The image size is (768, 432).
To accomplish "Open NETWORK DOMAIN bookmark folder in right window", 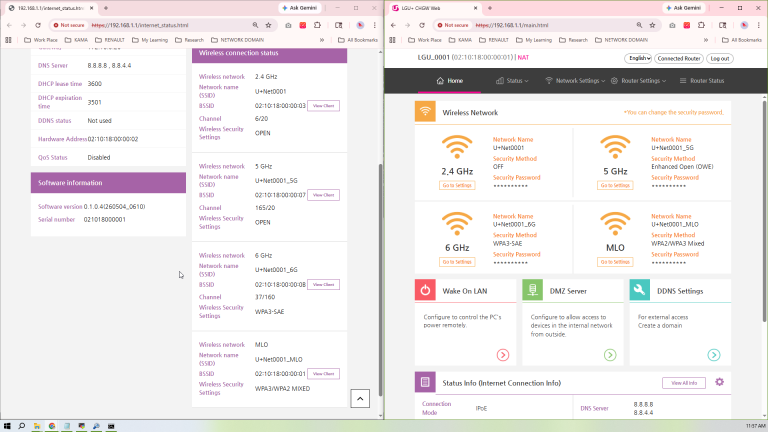I will 622,40.
